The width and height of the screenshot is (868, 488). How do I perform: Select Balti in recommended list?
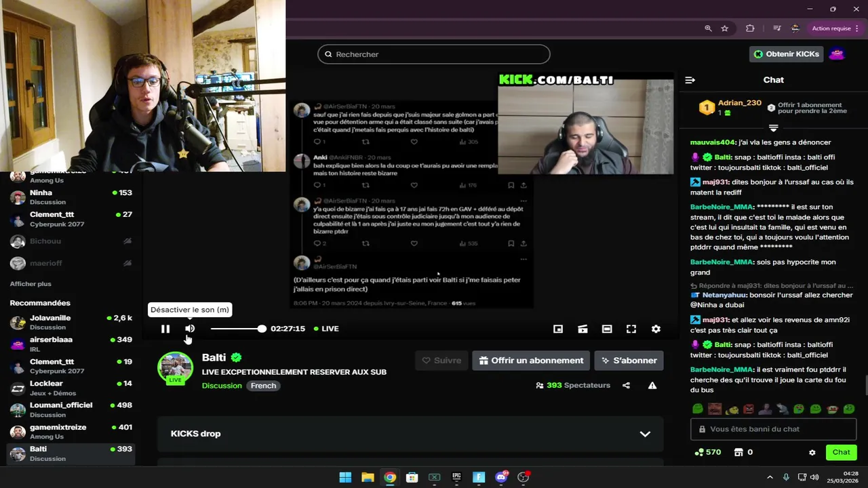(71, 453)
